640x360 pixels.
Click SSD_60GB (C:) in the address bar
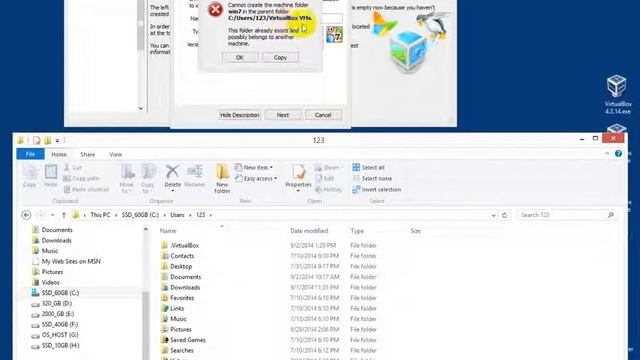click(x=140, y=215)
